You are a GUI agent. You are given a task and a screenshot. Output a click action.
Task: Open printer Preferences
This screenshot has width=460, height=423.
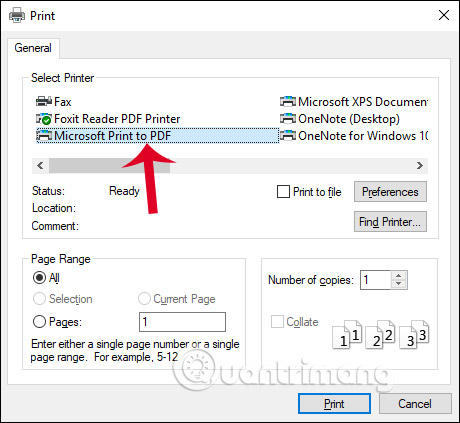click(x=390, y=192)
